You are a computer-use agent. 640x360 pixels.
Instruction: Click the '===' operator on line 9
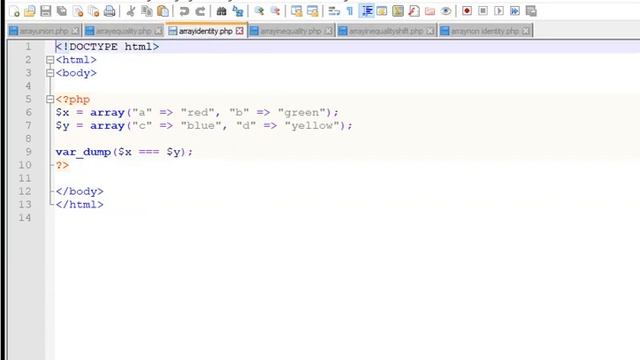(149, 152)
